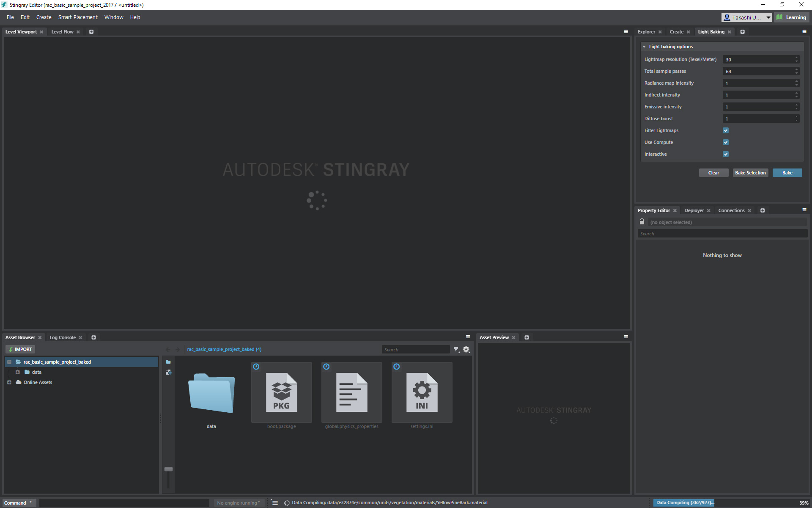
Task: Switch to the Connections tab
Action: click(731, 210)
